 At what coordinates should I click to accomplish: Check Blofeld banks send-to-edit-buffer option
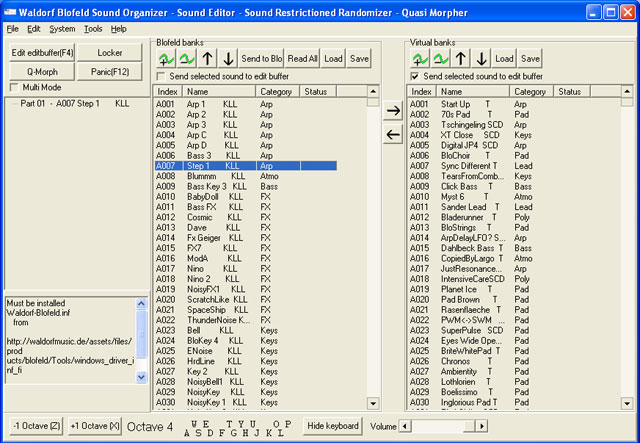click(x=162, y=76)
